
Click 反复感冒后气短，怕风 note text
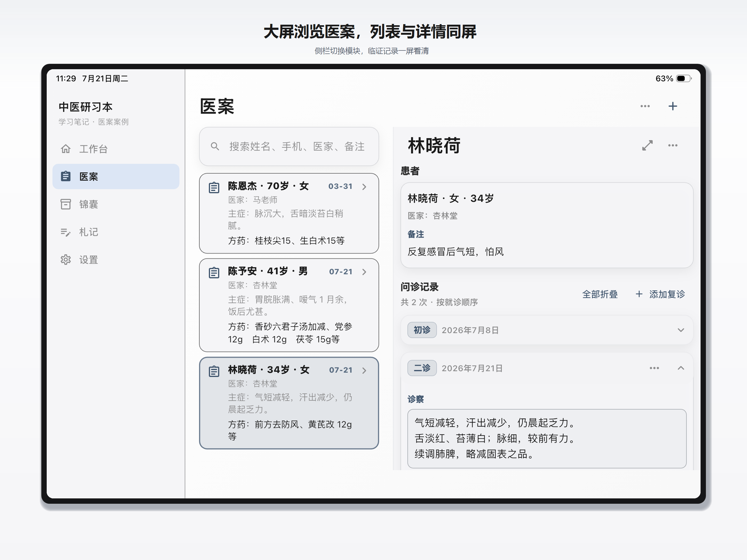point(455,252)
